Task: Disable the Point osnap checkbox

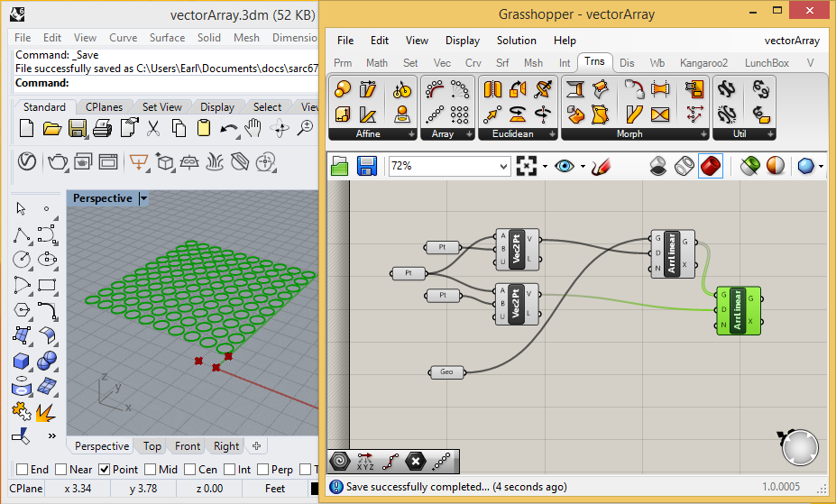Action: 105,470
